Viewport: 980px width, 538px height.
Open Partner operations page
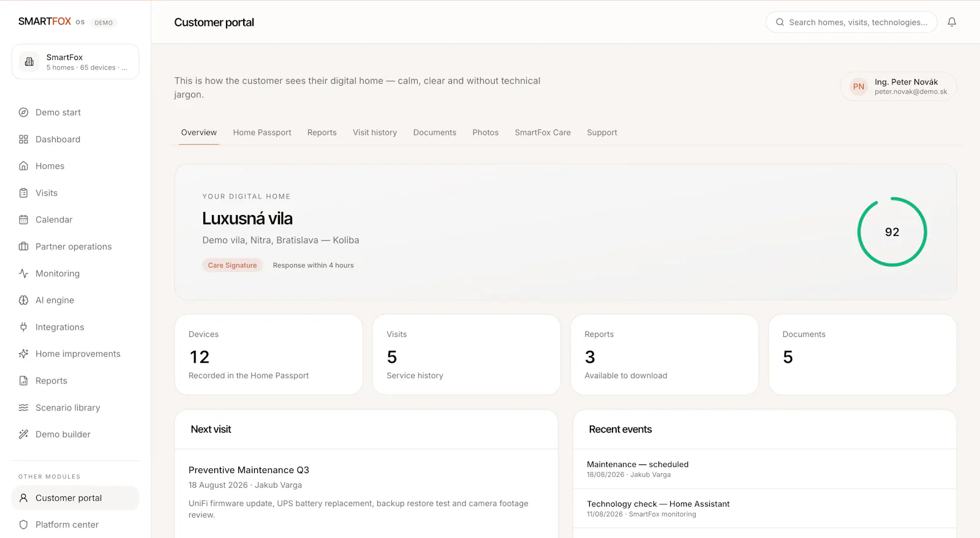pyautogui.click(x=75, y=246)
